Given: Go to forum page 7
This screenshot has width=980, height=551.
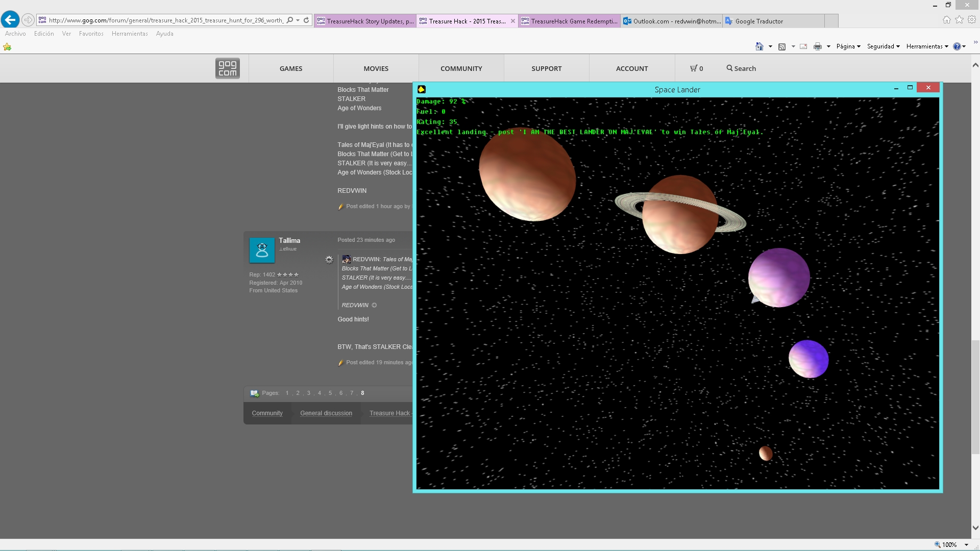Looking at the screenshot, I should click(x=352, y=393).
